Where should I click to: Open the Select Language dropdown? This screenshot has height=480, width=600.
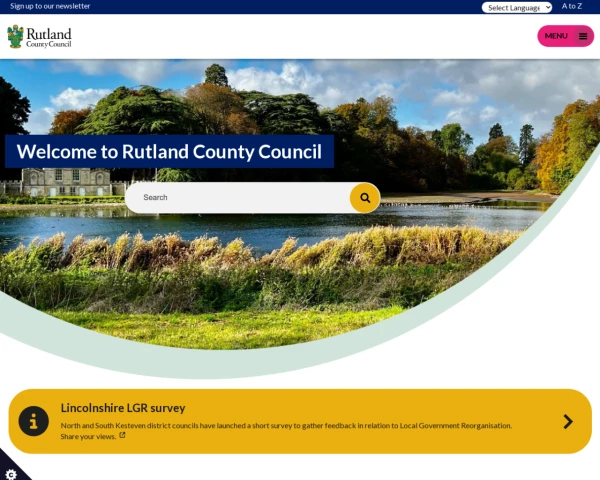tap(517, 7)
